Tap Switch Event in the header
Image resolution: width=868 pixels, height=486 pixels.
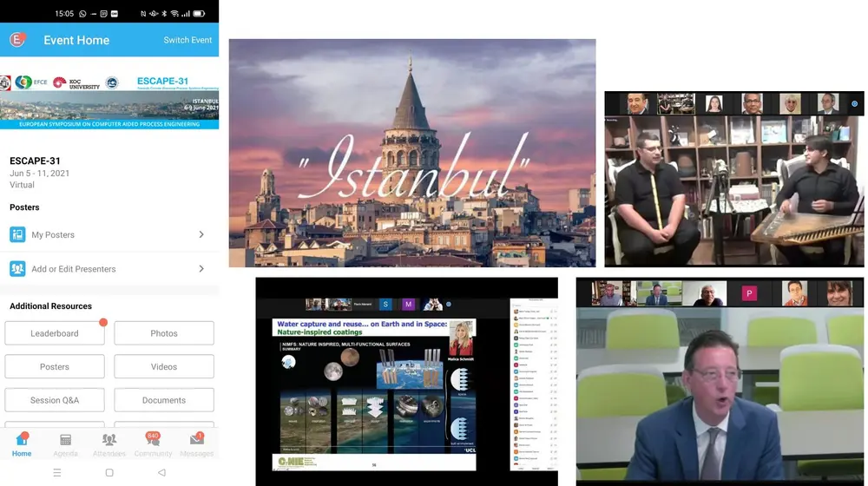click(x=187, y=40)
